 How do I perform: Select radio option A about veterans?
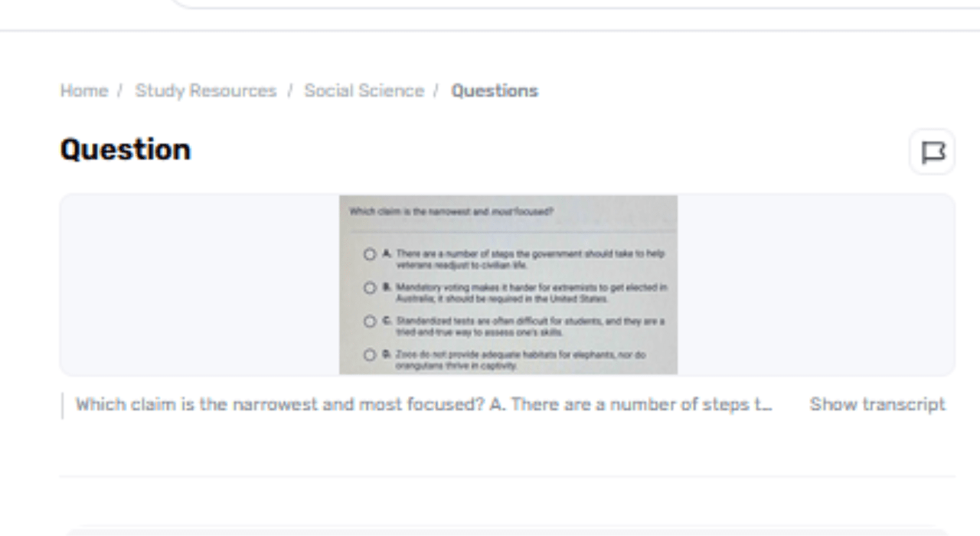[370, 254]
